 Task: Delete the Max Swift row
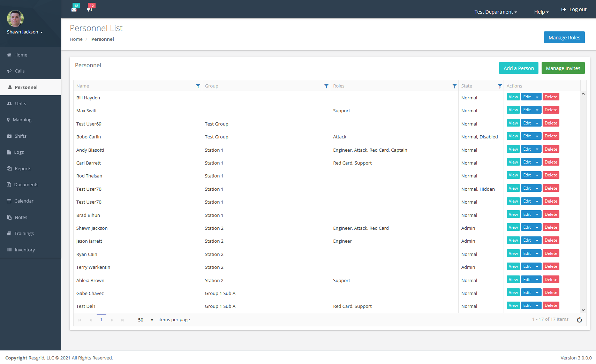tap(551, 110)
